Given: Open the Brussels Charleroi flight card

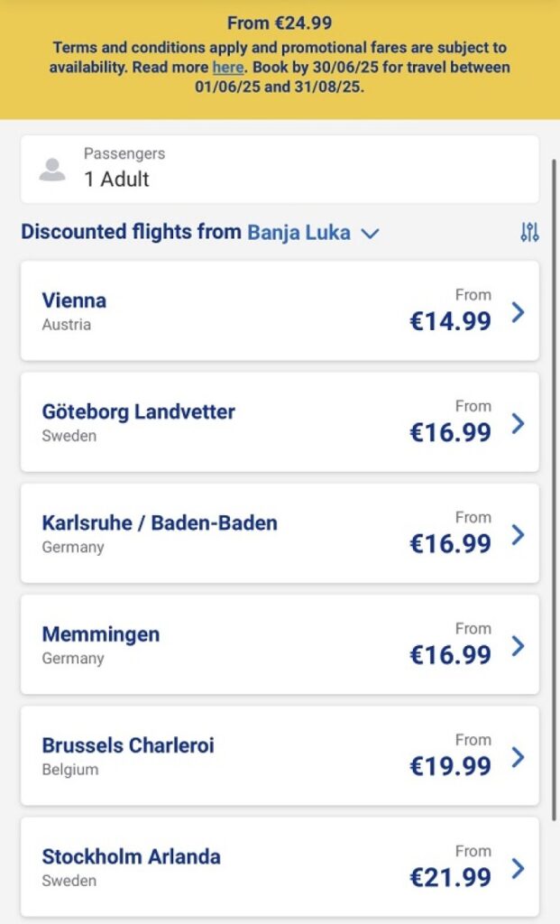Looking at the screenshot, I should click(128, 755).
